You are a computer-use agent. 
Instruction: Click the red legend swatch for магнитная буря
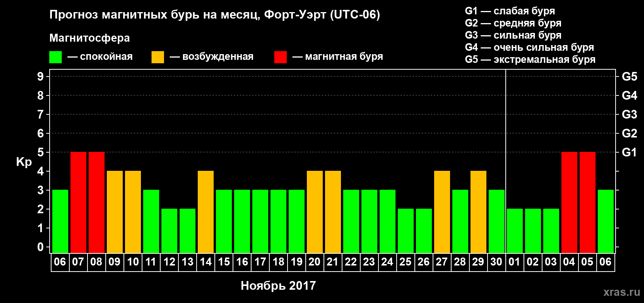pos(280,57)
